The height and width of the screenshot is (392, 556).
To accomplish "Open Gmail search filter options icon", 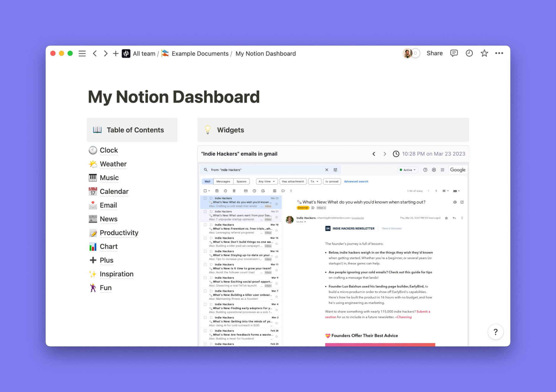I will (x=335, y=170).
